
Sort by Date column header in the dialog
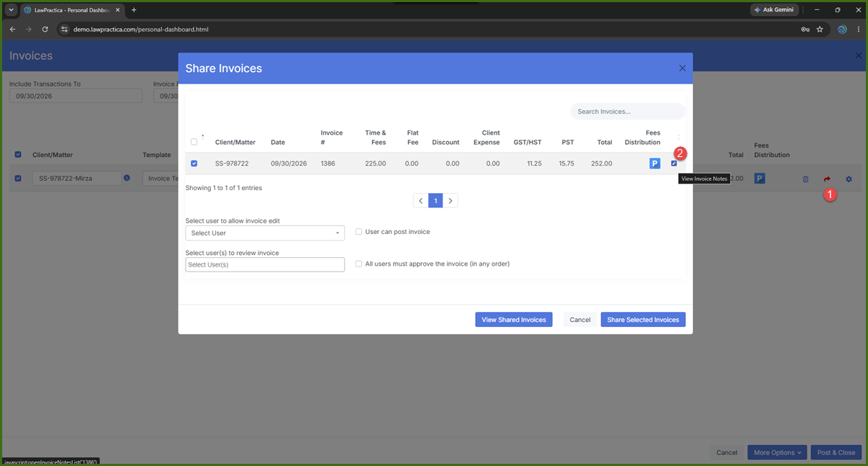click(x=278, y=143)
